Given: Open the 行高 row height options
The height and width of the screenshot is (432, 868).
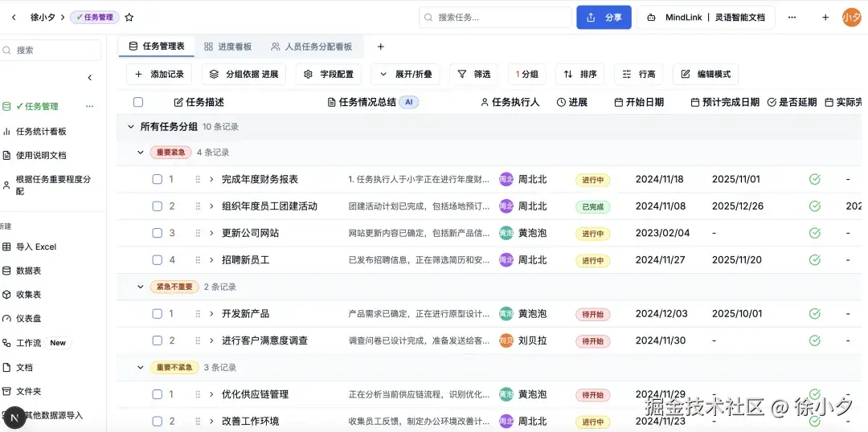Looking at the screenshot, I should 638,74.
